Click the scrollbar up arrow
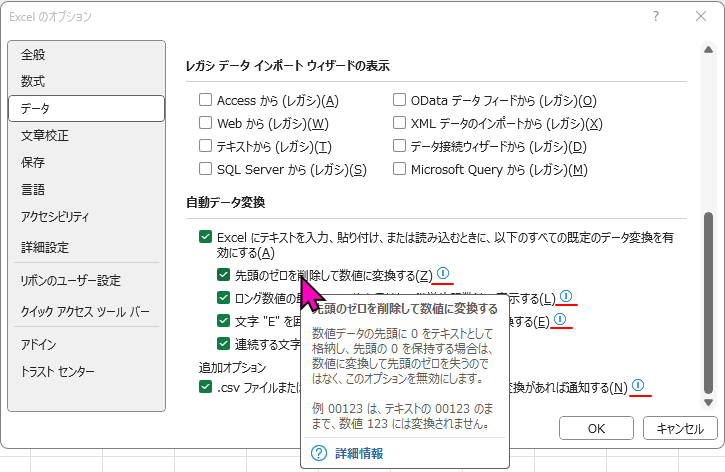725x472 pixels. (x=708, y=50)
